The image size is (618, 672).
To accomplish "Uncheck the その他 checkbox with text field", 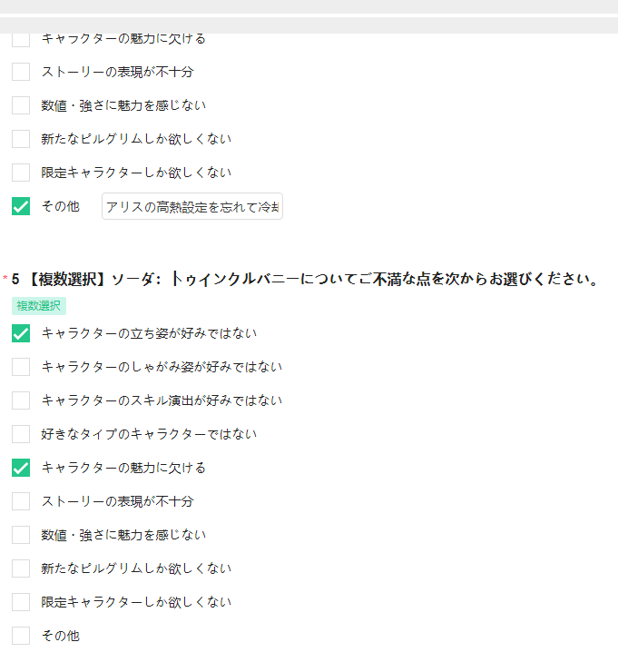I will (x=21, y=206).
